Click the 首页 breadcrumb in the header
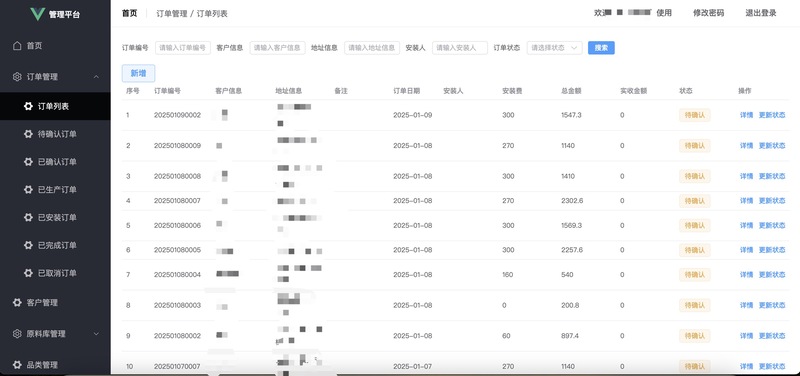The height and width of the screenshot is (376, 800). [130, 13]
